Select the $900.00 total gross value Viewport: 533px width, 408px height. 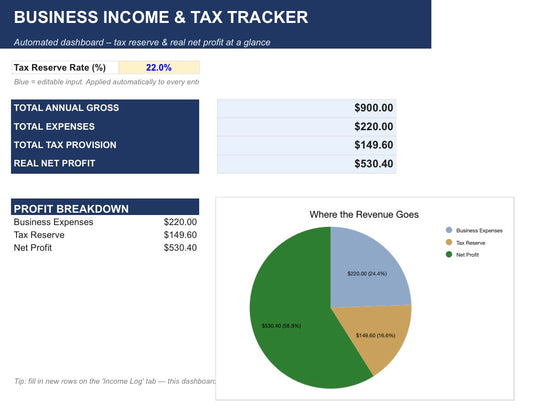[x=374, y=108]
